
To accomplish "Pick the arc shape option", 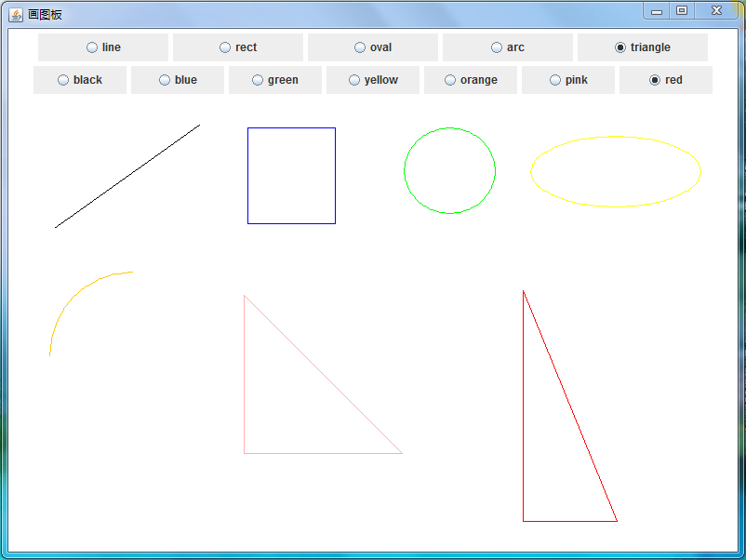I will click(497, 47).
